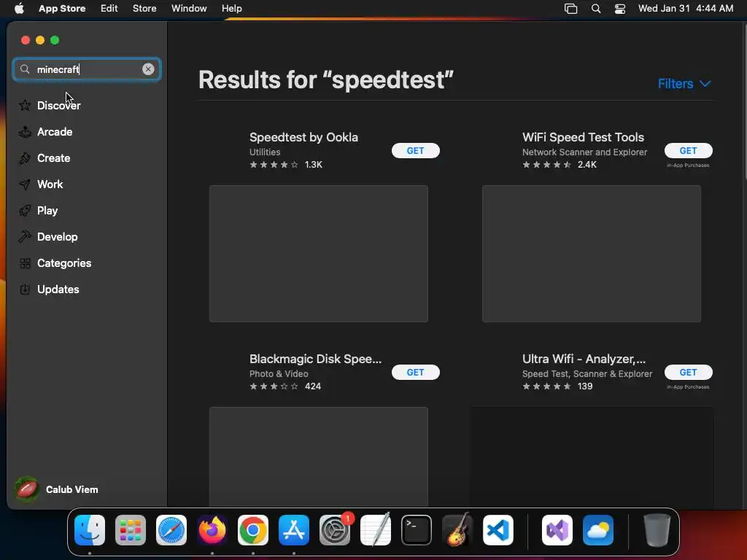Screen dimensions: 747x560
Task: Open Visual Studio Code from the Dock
Action: 498,530
